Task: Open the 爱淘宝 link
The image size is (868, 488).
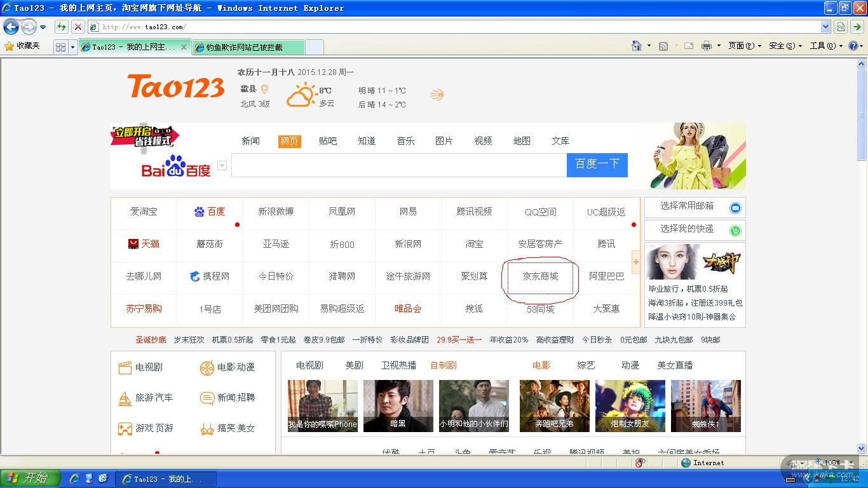Action: [144, 212]
